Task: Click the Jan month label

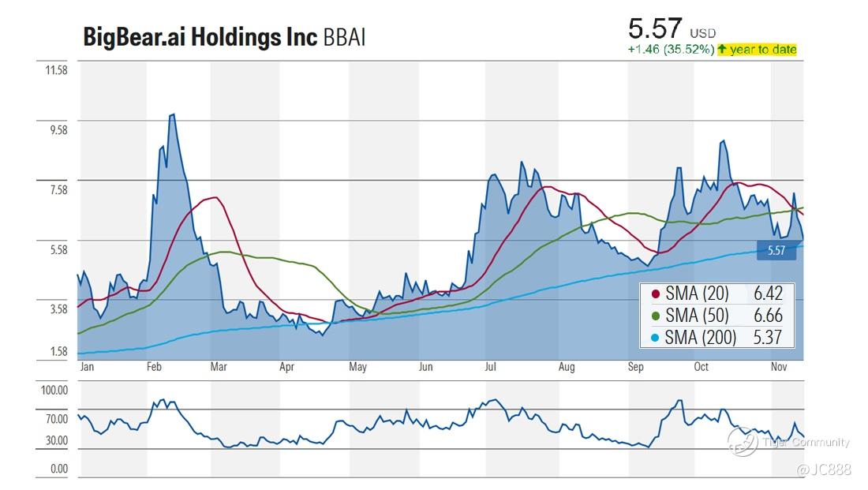Action: (x=87, y=367)
